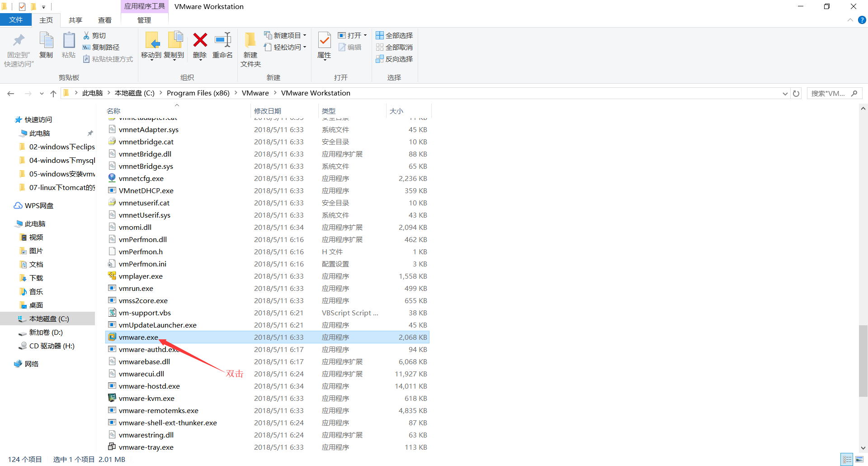Sort by Name (名称) column header
Screen dimensions: 868x466
coord(177,111)
